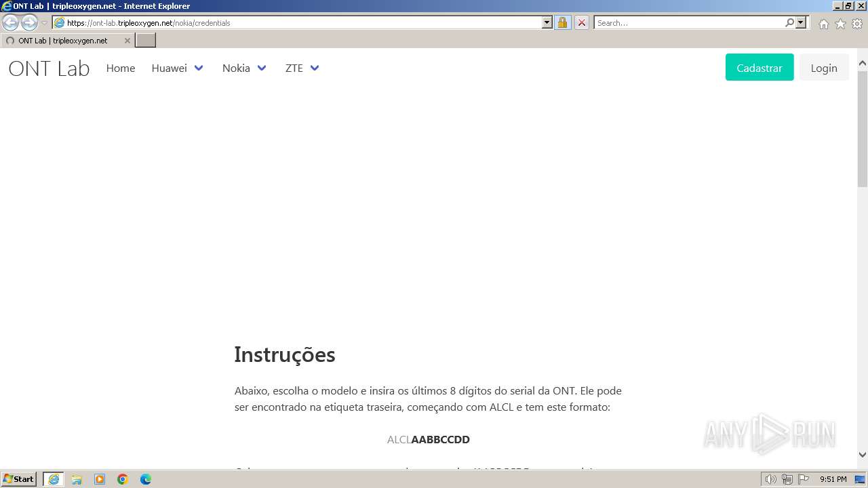
Task: Open the Tools gear icon
Action: 857,24
